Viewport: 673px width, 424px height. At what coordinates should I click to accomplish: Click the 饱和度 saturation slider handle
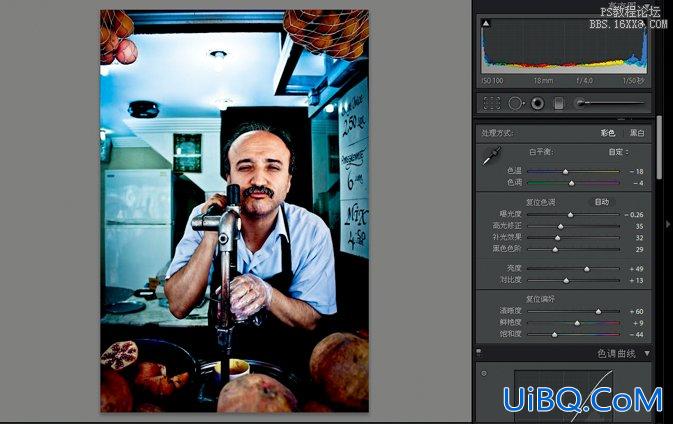[x=554, y=334]
